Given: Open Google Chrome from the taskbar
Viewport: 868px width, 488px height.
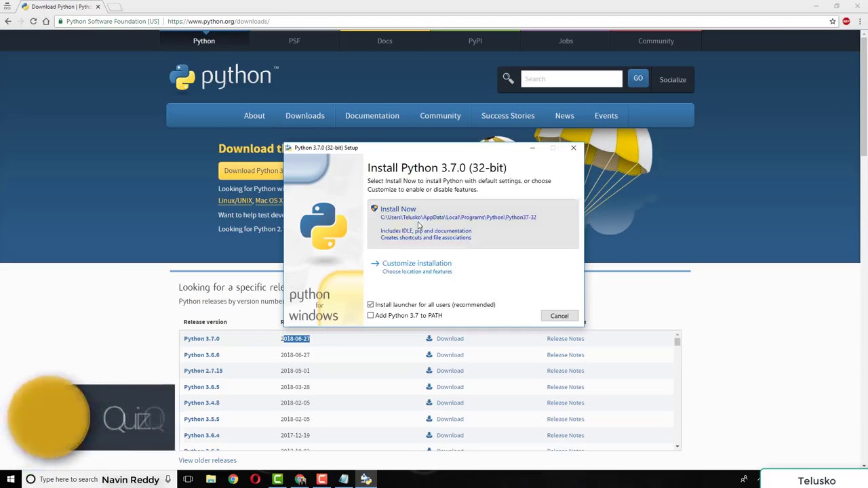Looking at the screenshot, I should coord(233,479).
